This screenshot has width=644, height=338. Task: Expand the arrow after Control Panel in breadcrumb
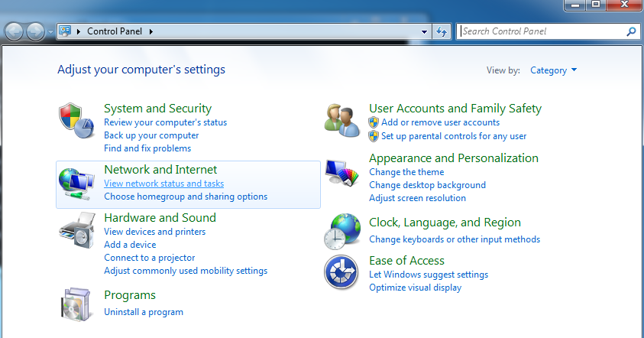click(x=151, y=31)
